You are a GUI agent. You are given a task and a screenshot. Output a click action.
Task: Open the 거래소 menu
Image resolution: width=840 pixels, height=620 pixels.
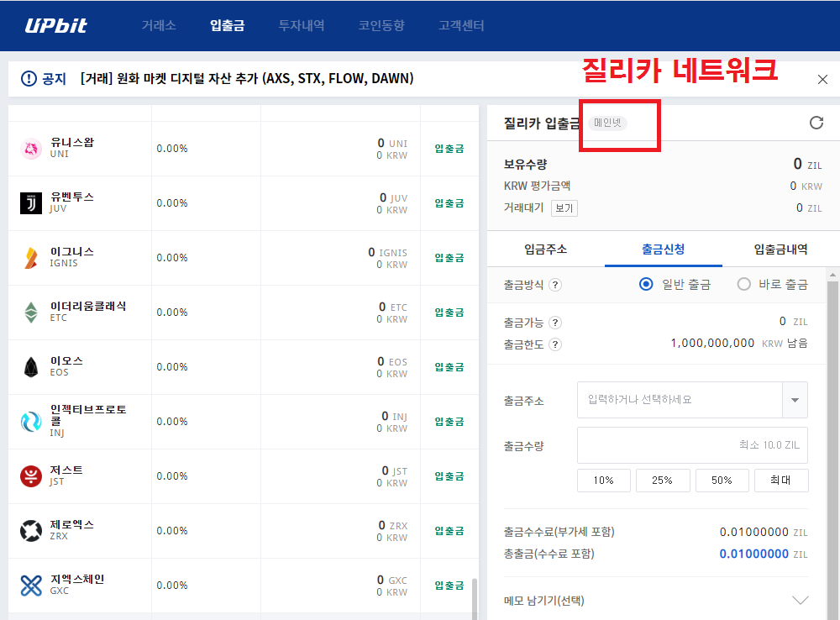[159, 25]
